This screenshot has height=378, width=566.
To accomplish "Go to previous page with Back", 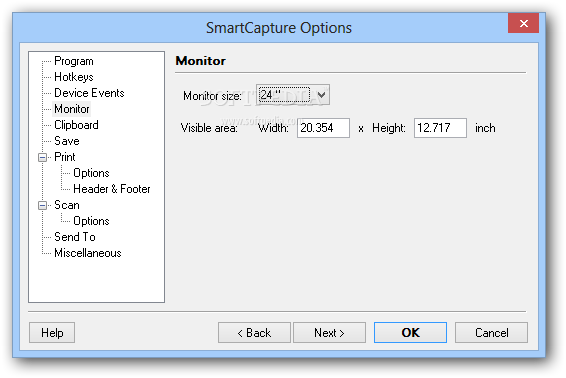I will point(254,333).
